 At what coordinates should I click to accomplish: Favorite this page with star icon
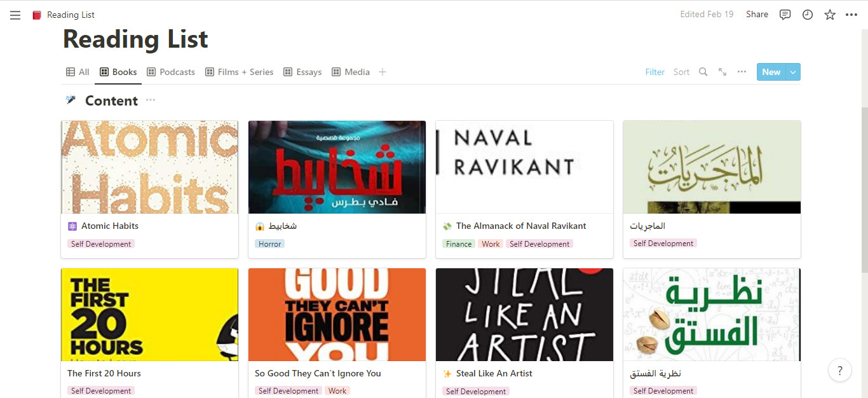pyautogui.click(x=830, y=15)
